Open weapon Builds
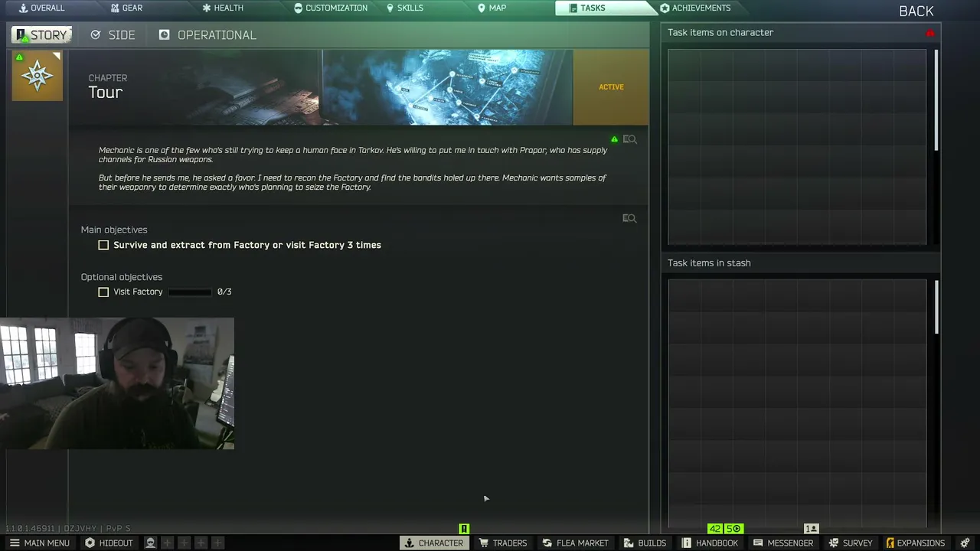 [x=645, y=543]
